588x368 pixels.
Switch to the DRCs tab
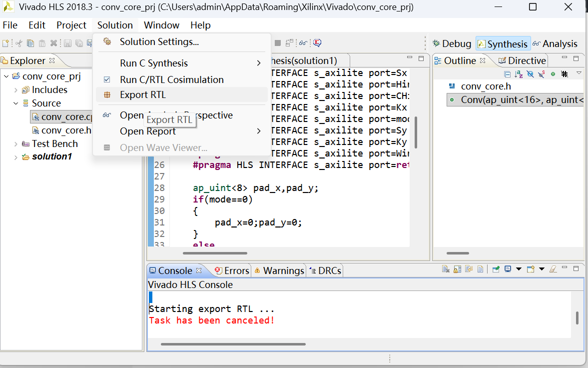tap(326, 270)
